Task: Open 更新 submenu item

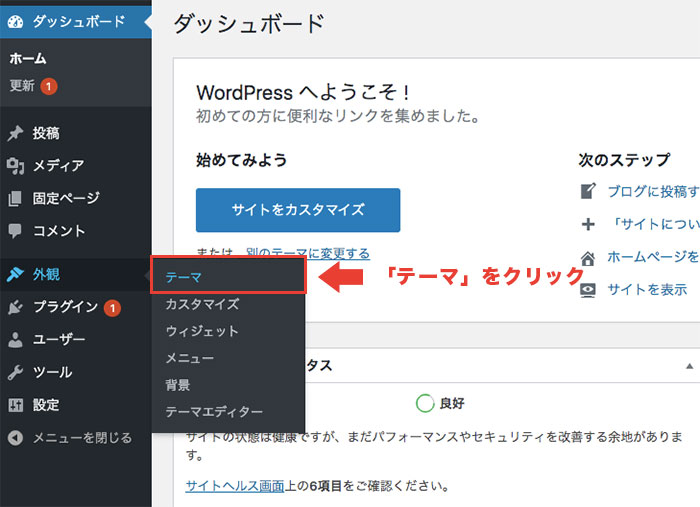Action: (x=22, y=85)
